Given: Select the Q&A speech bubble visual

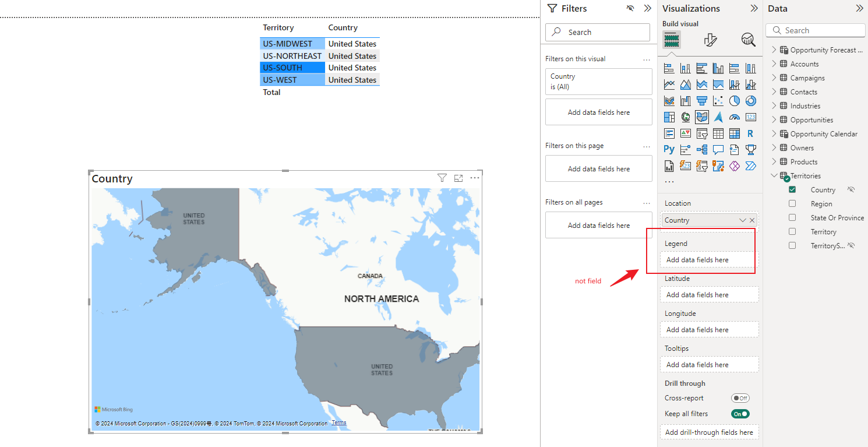Looking at the screenshot, I should tap(718, 150).
